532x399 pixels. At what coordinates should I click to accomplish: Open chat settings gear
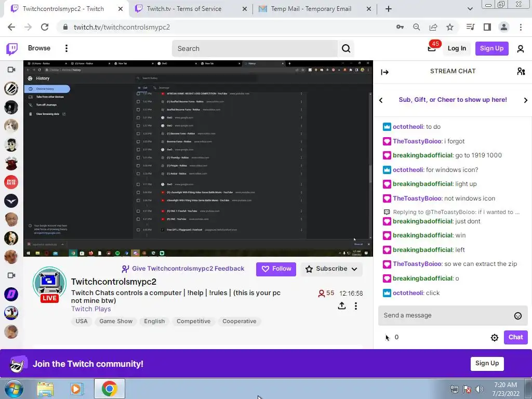pos(495,338)
